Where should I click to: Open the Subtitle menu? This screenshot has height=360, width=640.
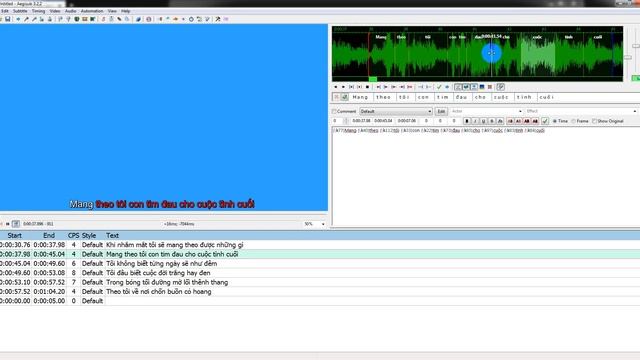20,11
